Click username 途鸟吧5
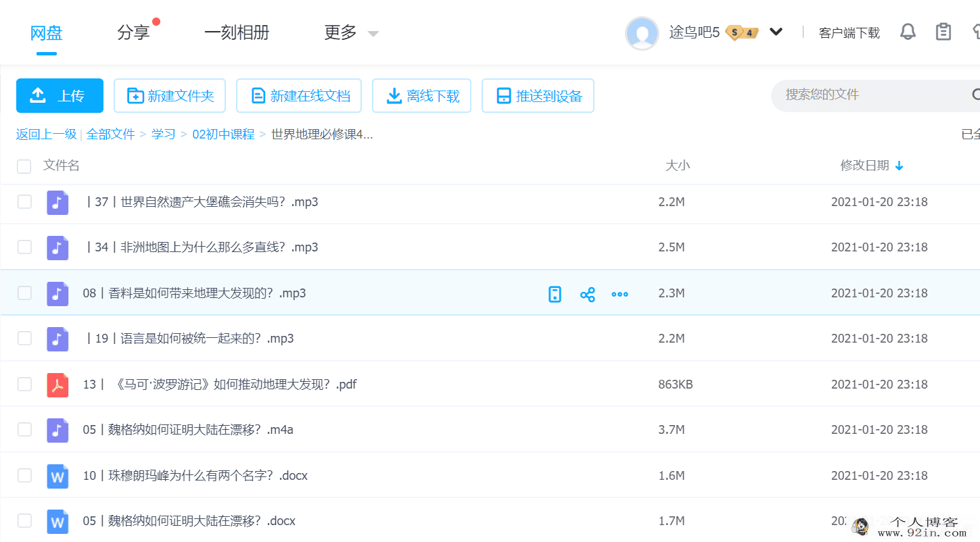 (x=695, y=32)
